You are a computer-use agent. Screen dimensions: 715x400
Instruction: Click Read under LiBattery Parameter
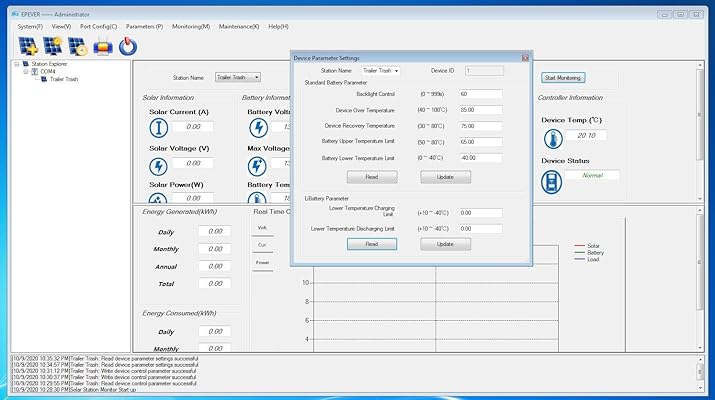point(371,244)
